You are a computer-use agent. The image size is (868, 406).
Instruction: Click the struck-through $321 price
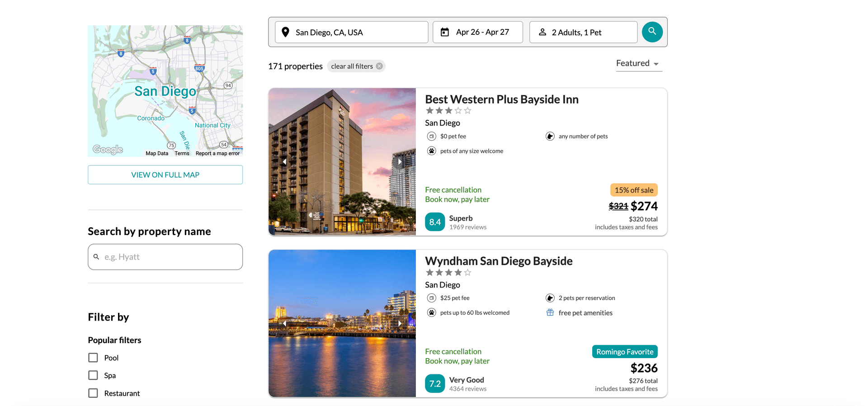coord(618,206)
